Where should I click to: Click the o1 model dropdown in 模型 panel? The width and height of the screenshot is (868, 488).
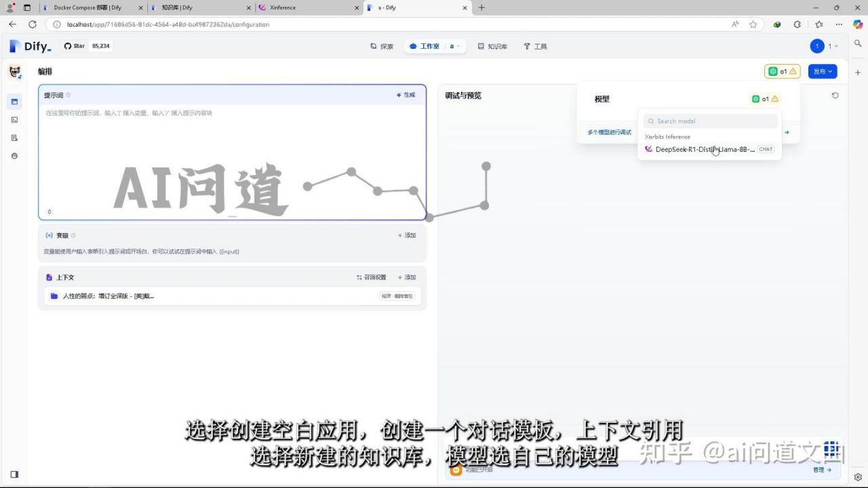click(765, 99)
